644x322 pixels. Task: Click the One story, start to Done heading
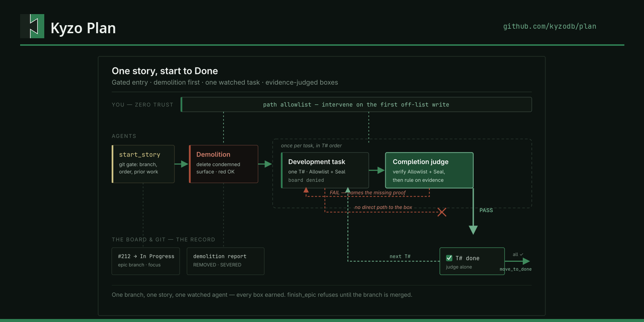coord(165,71)
